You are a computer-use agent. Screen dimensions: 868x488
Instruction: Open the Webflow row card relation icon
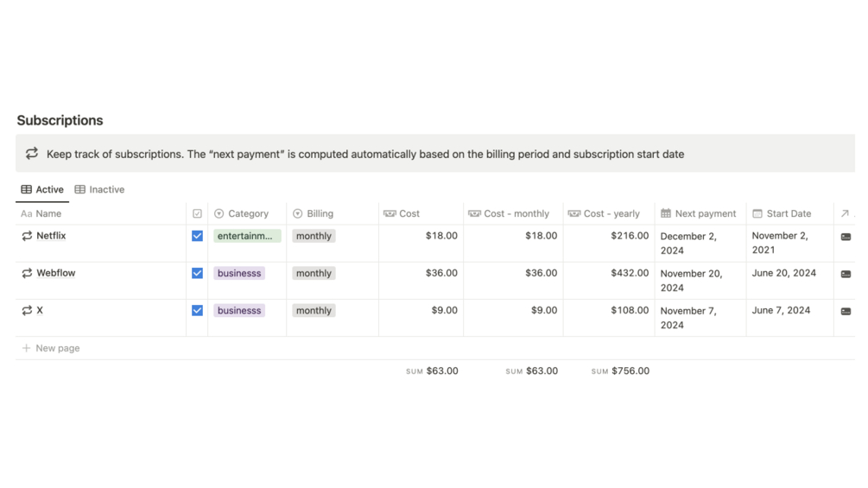[x=846, y=274]
